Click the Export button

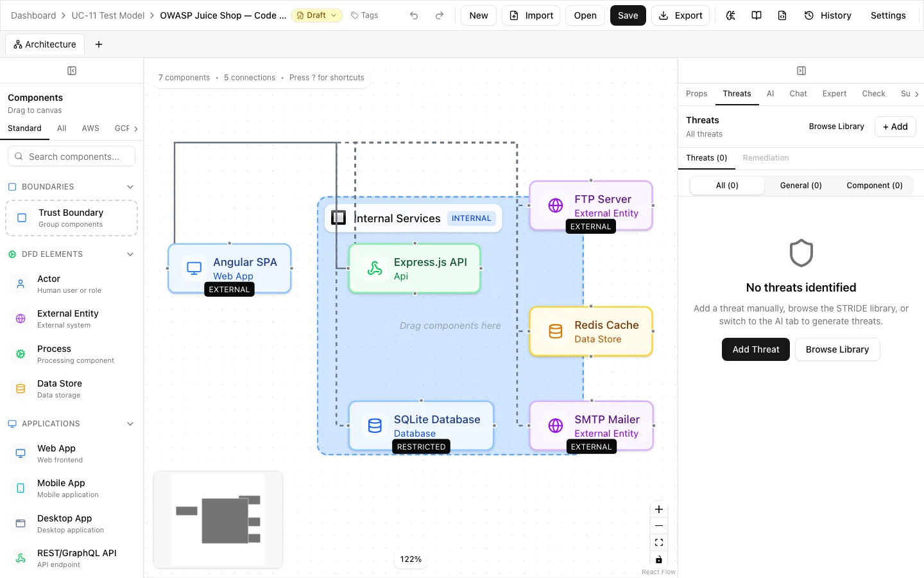(680, 15)
